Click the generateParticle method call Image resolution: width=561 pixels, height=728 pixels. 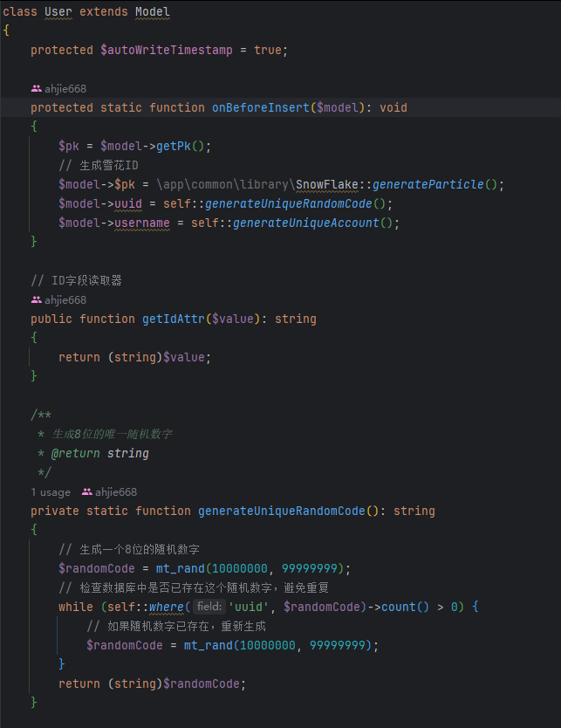[428, 184]
